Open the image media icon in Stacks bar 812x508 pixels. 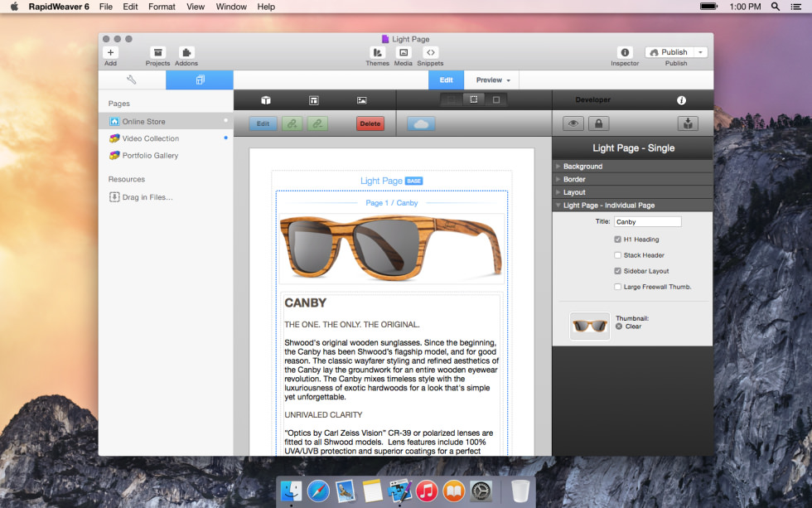click(x=362, y=100)
